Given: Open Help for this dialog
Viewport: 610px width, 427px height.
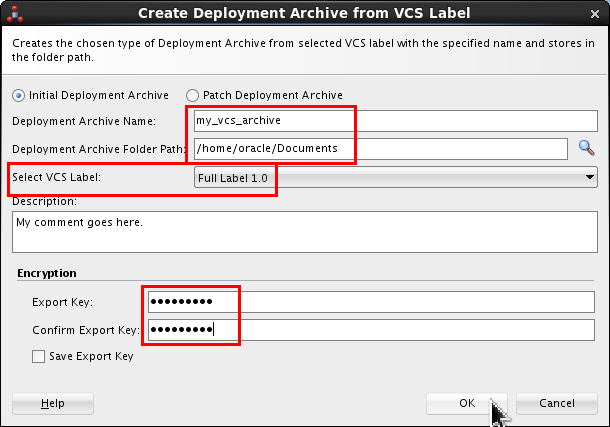Looking at the screenshot, I should tap(53, 403).
